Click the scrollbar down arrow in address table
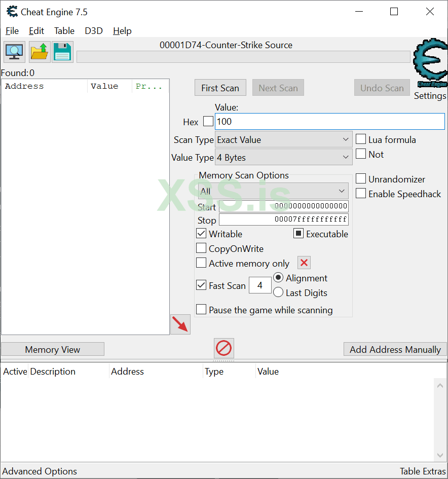Viewport: 448px width, 479px height. (x=440, y=455)
